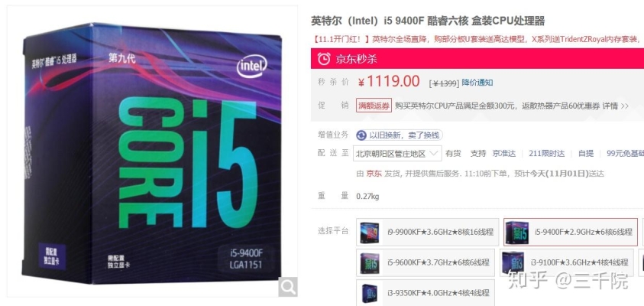Select the i5-9600KF 3.7GHz platform option
This screenshot has height=306, width=644.
click(x=426, y=263)
